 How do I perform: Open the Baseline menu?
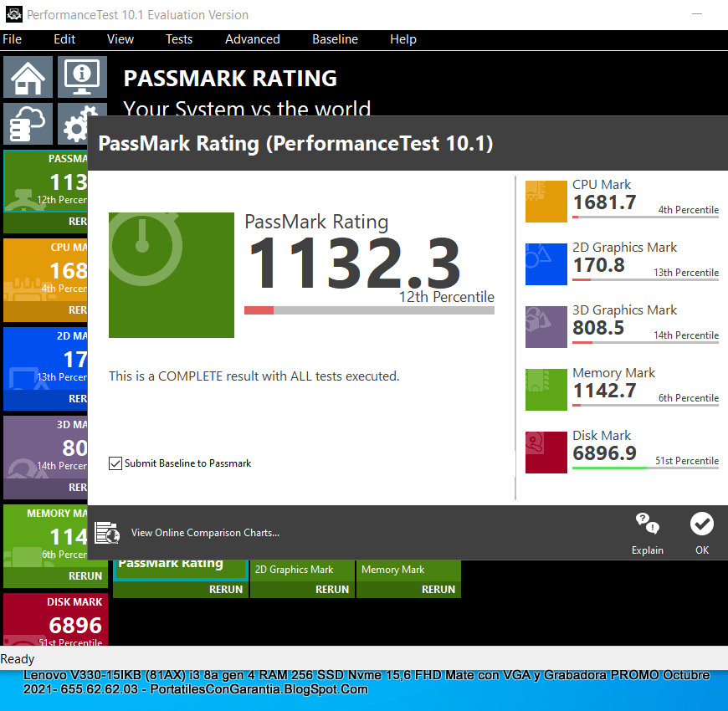coord(335,39)
